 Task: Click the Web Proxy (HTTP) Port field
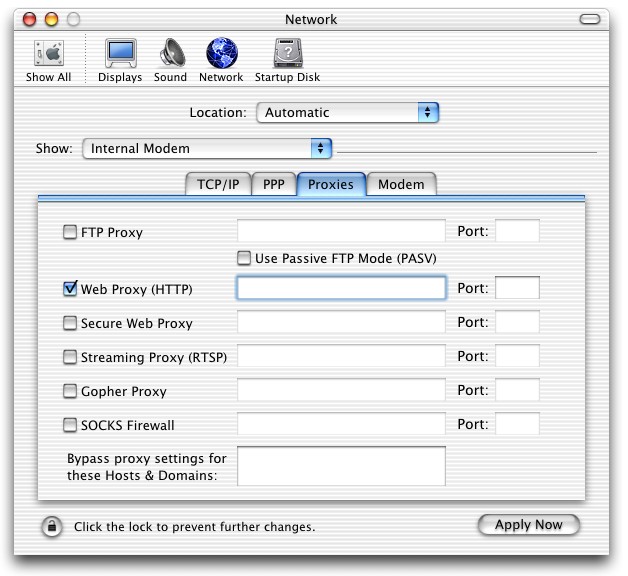point(517,288)
